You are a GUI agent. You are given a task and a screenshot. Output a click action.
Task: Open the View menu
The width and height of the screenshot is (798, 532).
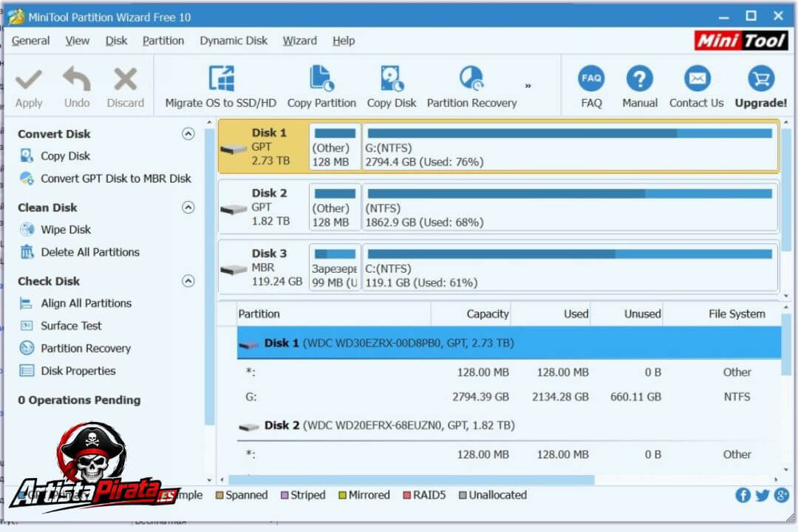point(78,41)
